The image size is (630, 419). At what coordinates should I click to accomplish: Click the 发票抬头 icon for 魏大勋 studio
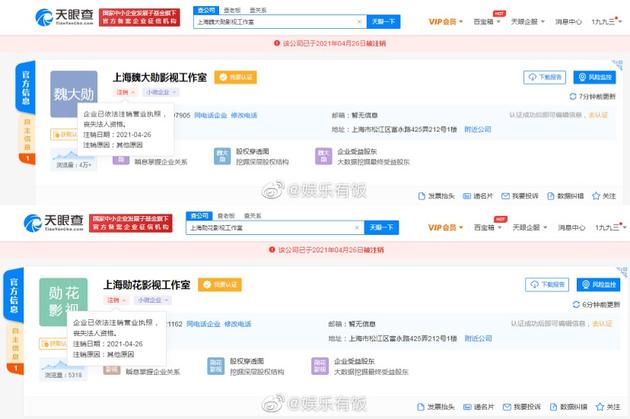point(421,196)
